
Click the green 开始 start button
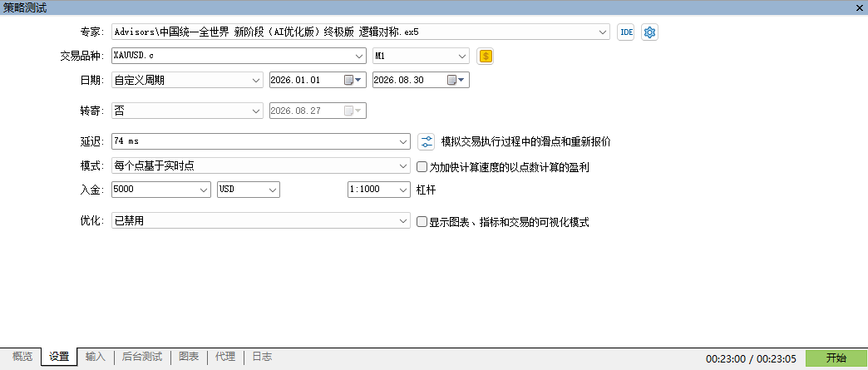(836, 358)
